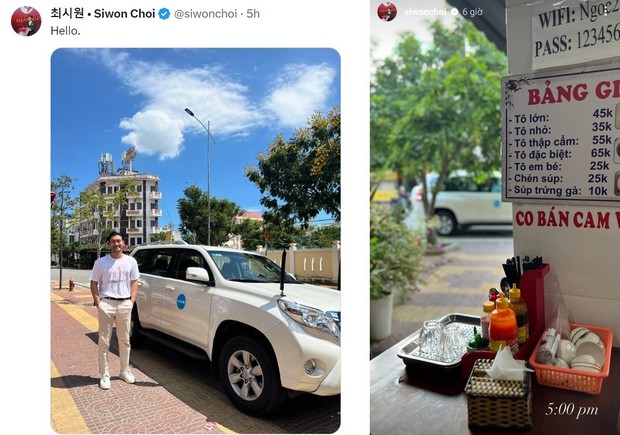Click the blue verified badge on tweet
Image resolution: width=620 pixels, height=435 pixels.
tap(164, 14)
